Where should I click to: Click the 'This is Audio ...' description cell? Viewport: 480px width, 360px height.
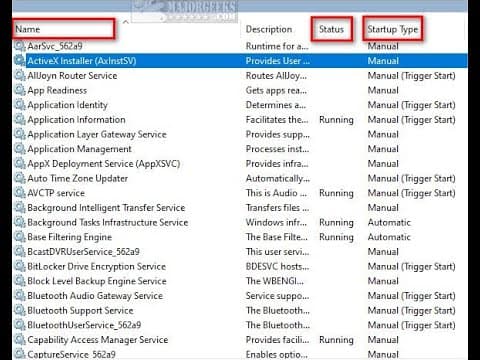click(276, 193)
